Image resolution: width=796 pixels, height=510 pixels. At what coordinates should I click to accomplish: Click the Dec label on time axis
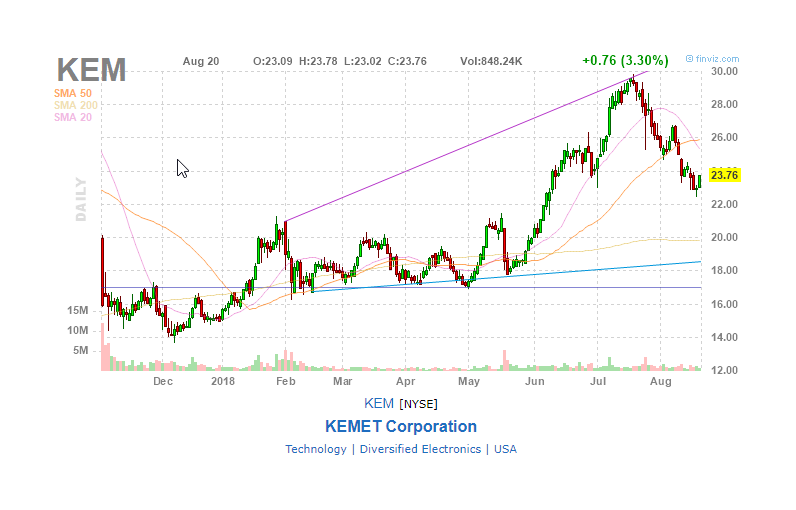[x=163, y=381]
